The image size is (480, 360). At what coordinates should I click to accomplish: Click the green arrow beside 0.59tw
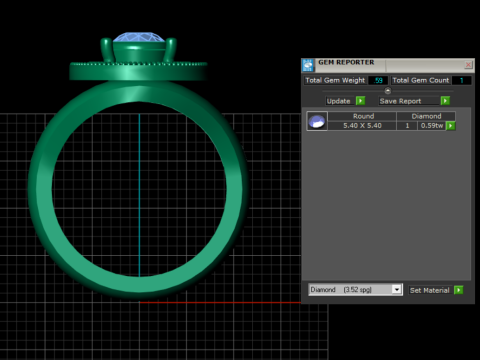pyautogui.click(x=451, y=126)
